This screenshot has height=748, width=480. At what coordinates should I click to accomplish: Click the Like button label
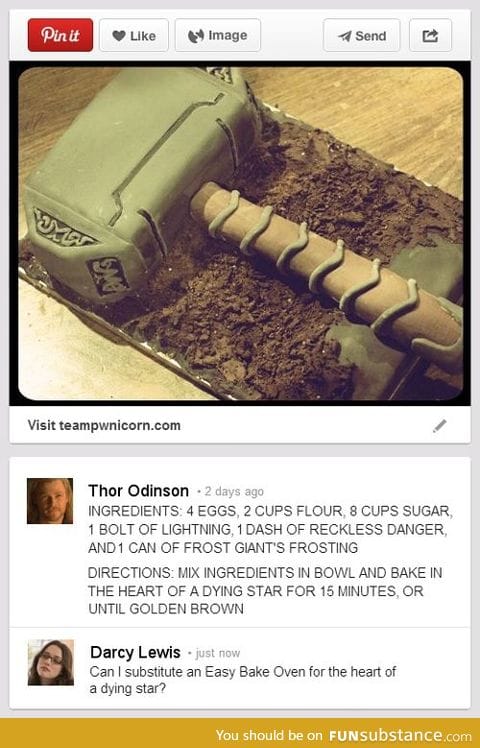point(143,36)
